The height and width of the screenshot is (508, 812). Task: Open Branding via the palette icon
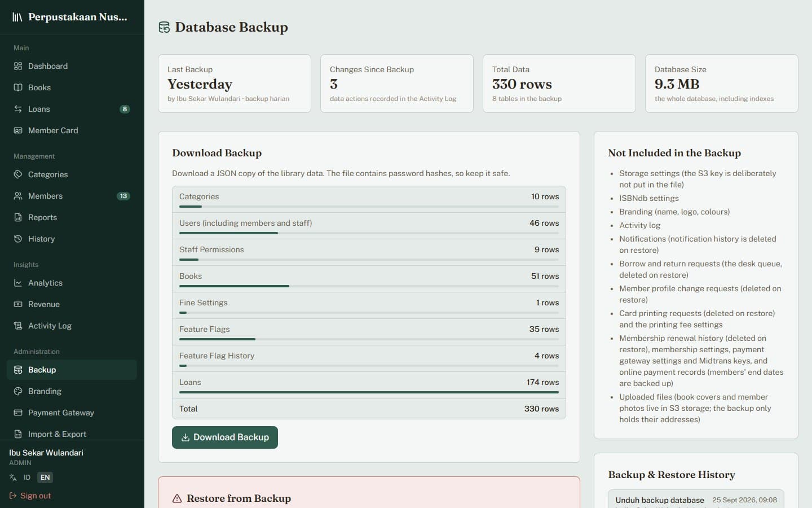18,391
